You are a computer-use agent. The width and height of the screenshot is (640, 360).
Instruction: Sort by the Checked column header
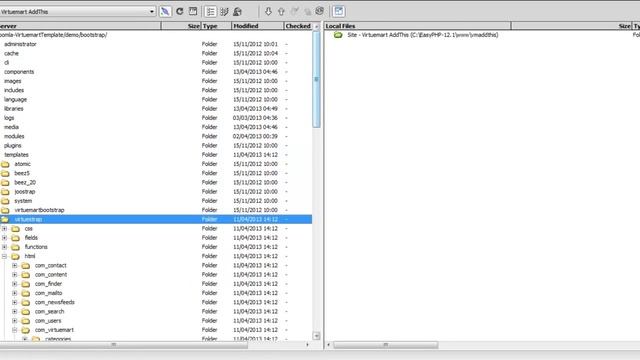(298, 26)
